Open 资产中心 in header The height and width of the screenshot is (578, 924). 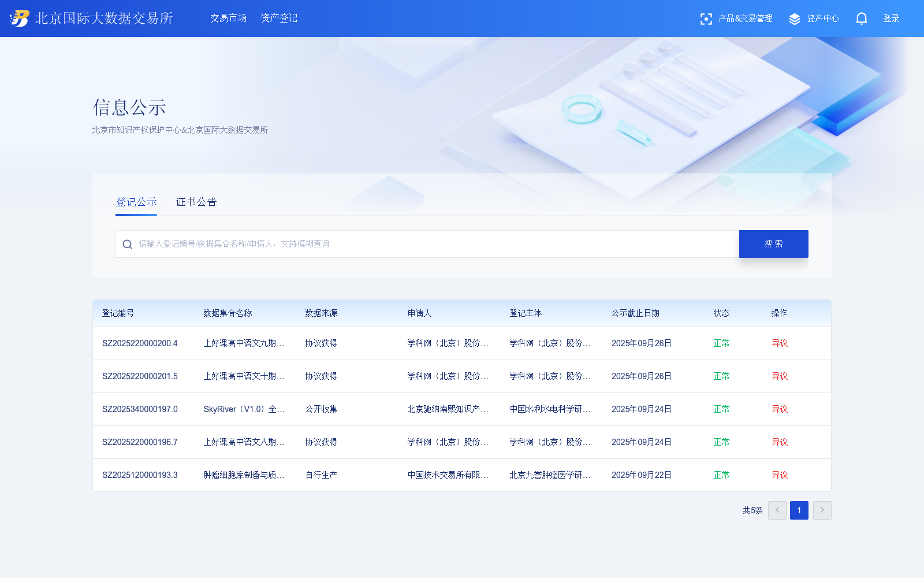click(823, 18)
